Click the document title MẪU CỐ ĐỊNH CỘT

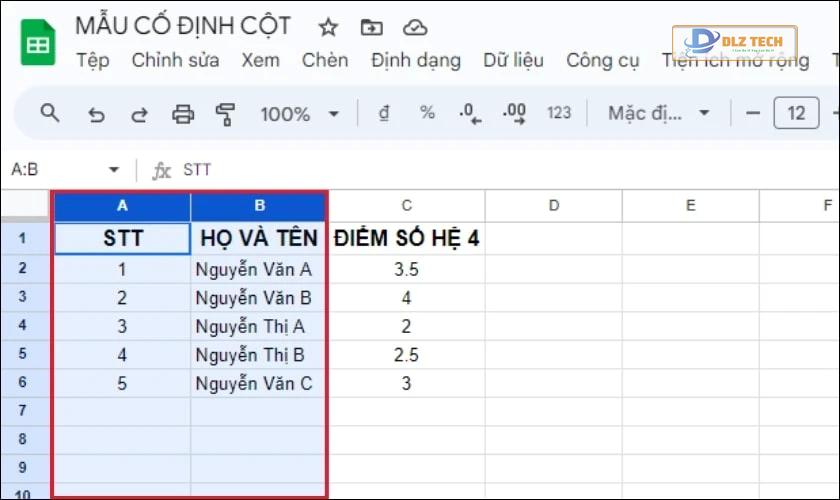click(183, 26)
